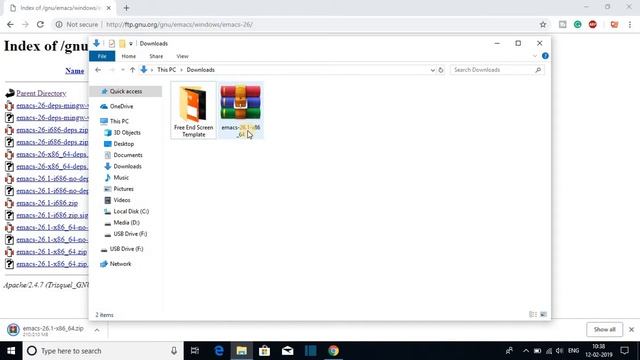Click the search magnifier icon in Explorer
The image size is (640, 360).
tap(538, 70)
